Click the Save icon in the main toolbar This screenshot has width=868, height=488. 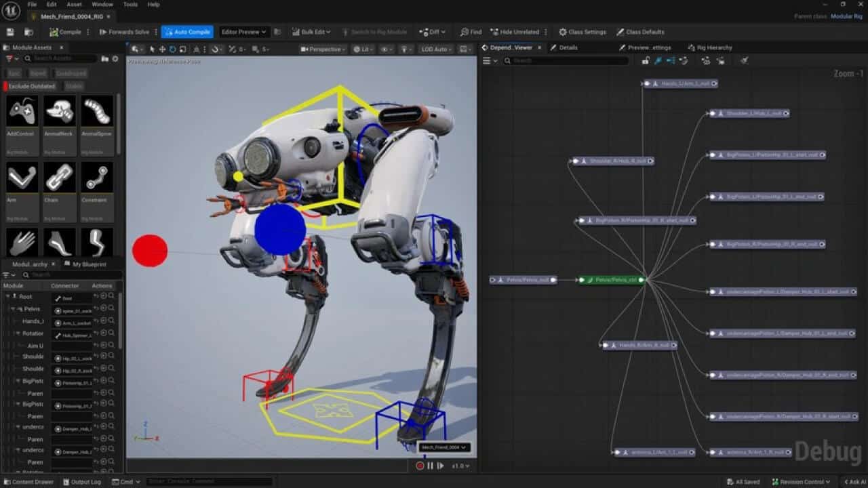click(x=11, y=32)
